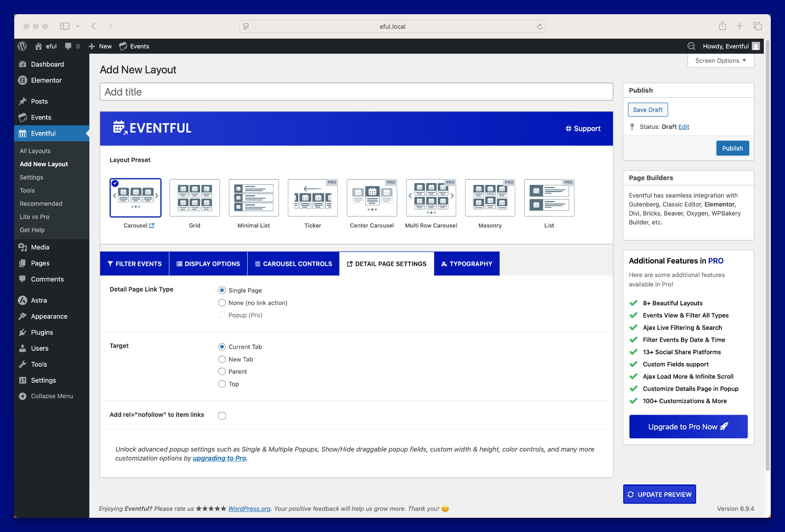Open Carousel preset external link icon
Screen dimensions: 785x532
click(x=152, y=226)
